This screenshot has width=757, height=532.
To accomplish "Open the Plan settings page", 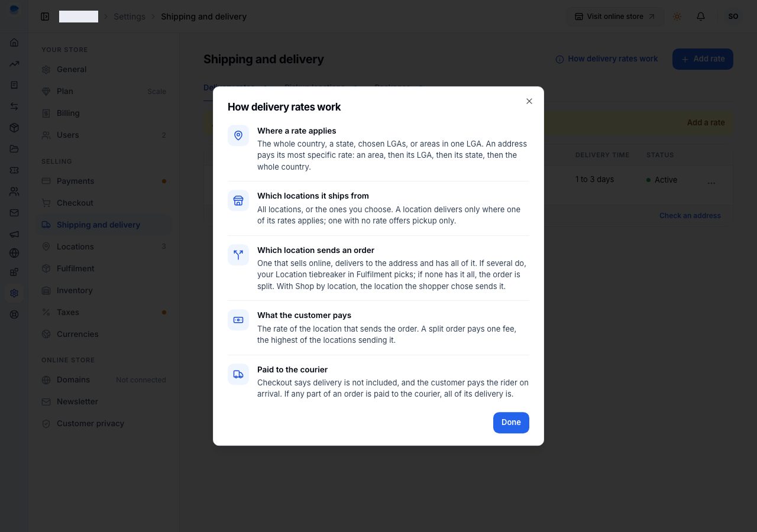I will point(105,91).
